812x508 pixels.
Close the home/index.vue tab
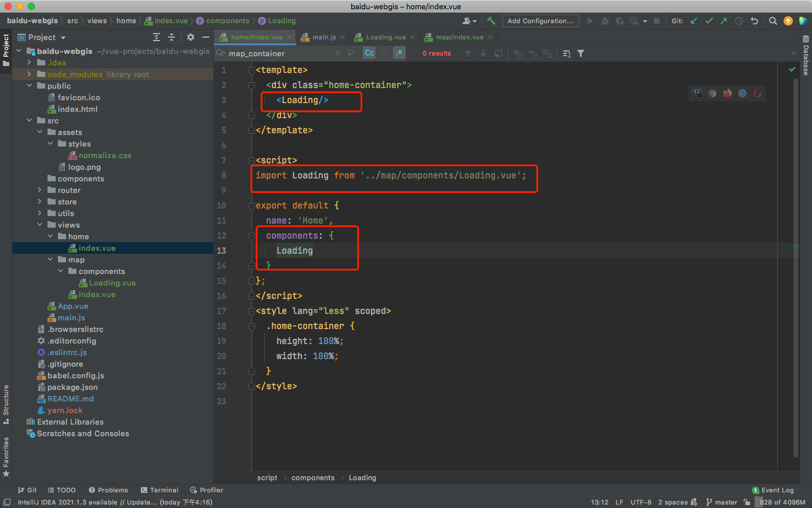289,37
